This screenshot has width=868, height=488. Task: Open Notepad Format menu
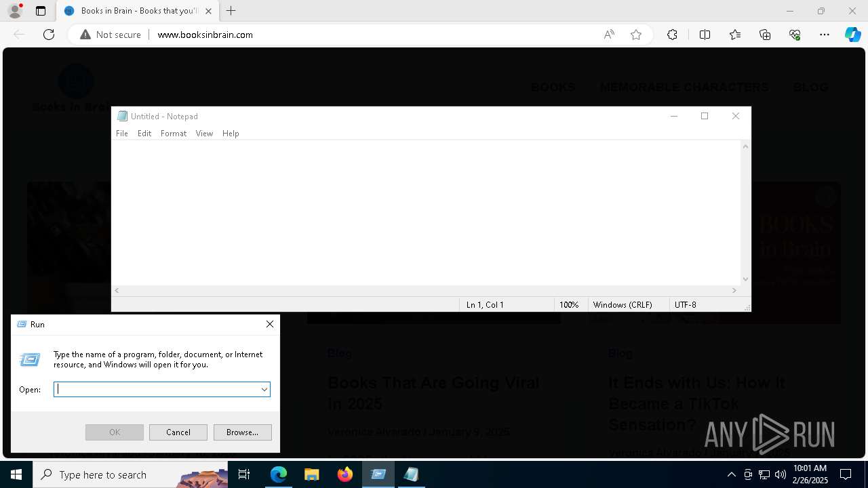click(x=174, y=134)
